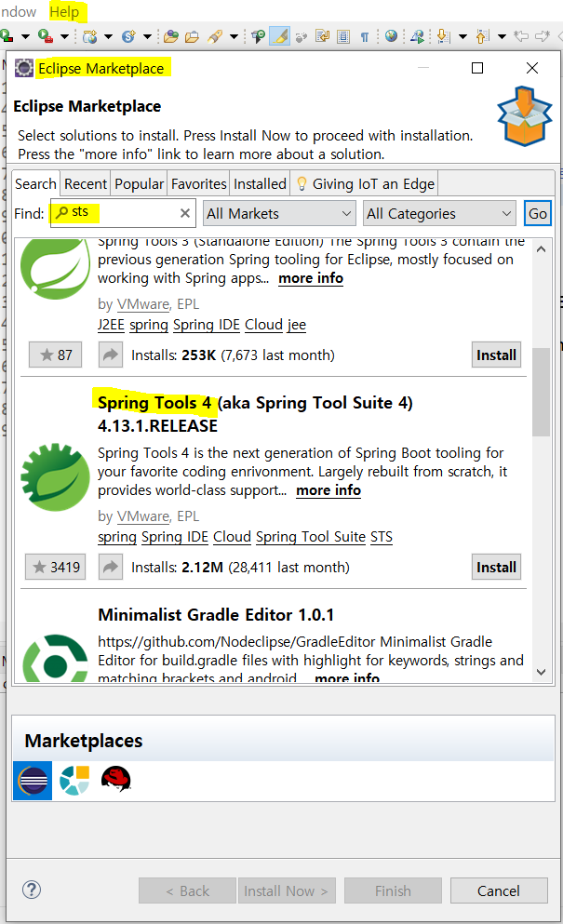Open the All Categories dropdown
This screenshot has width=563, height=924.
440,213
